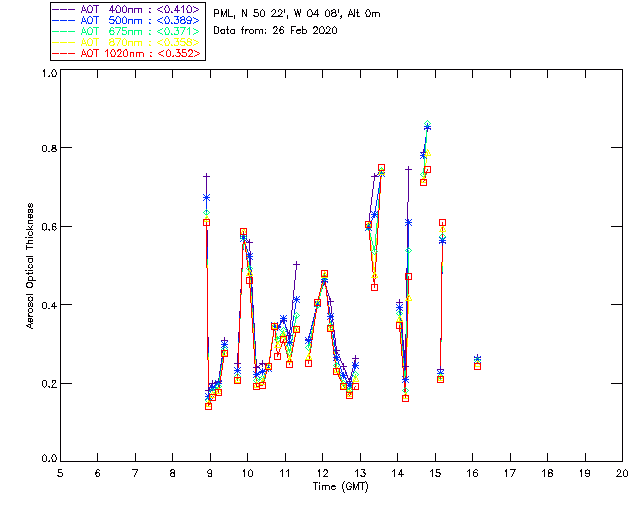This screenshot has width=640, height=512.
Task: Click the 1.0 y-axis tick label
Action: (x=49, y=73)
